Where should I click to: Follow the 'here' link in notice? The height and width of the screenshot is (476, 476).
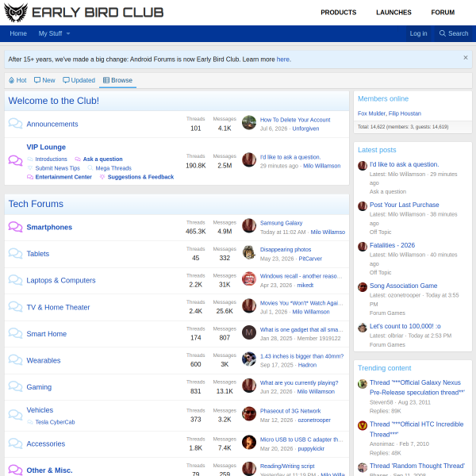(x=283, y=59)
